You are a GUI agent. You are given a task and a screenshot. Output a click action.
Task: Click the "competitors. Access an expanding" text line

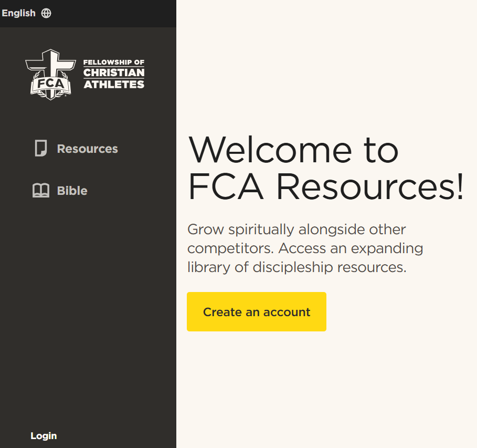[305, 248]
